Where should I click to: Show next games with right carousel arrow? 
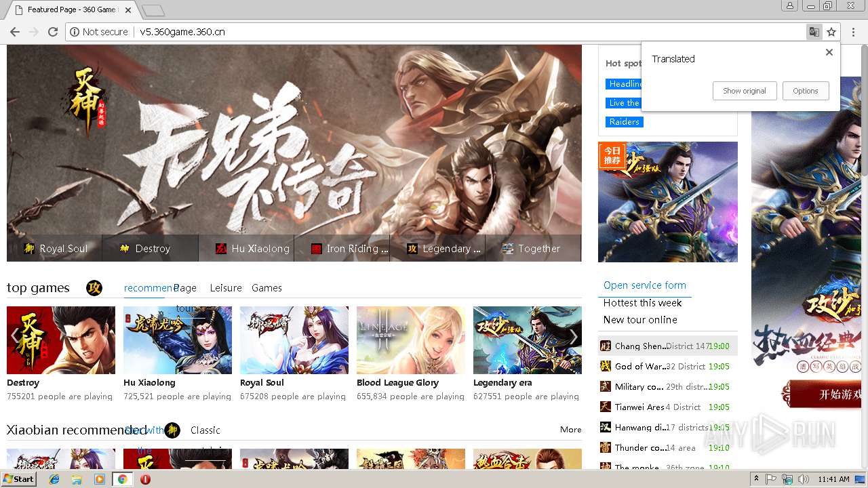point(573,336)
